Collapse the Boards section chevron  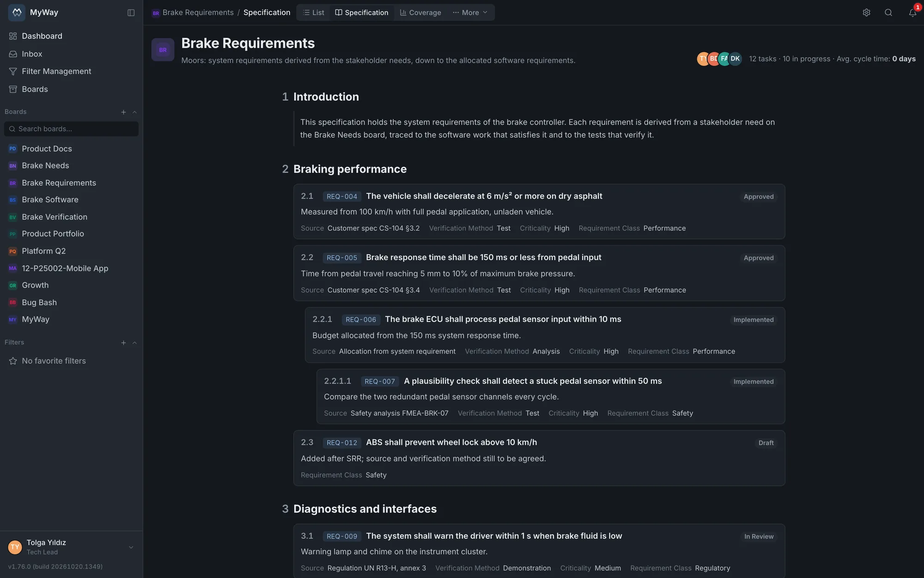[x=134, y=112]
